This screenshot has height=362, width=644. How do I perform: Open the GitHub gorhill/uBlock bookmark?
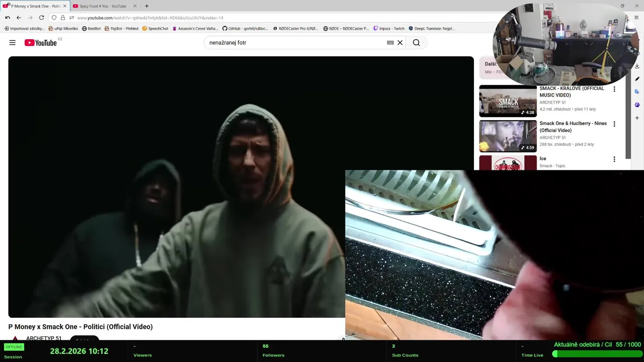pos(246,29)
